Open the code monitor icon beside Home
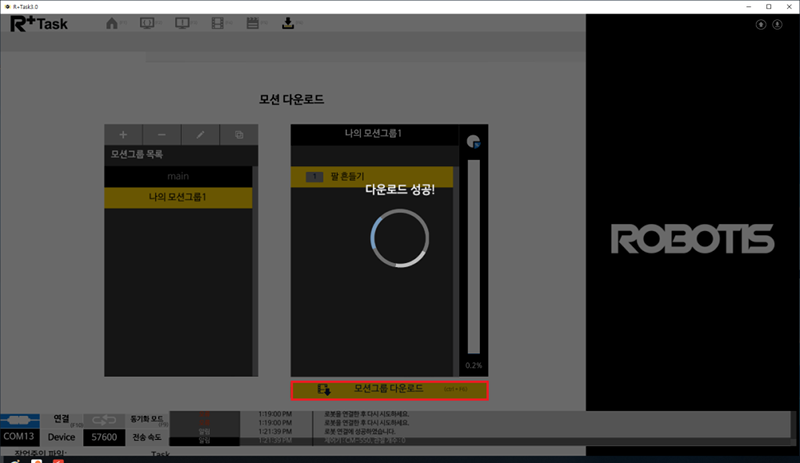800x463 pixels. tap(147, 22)
